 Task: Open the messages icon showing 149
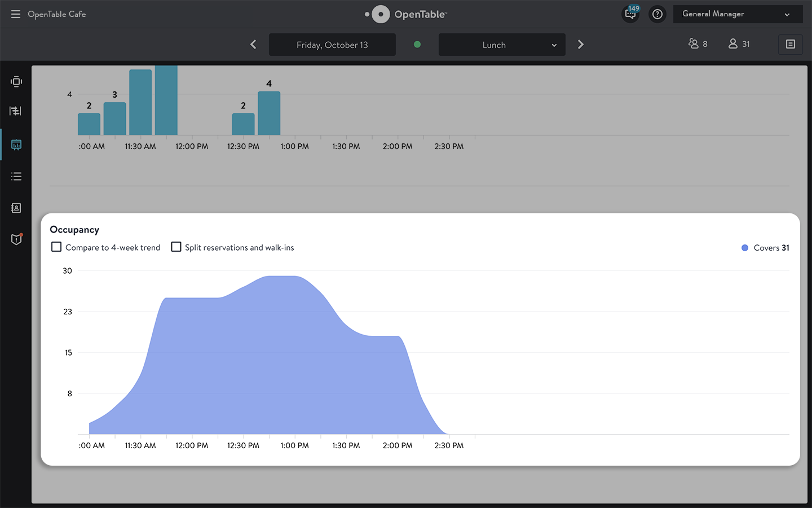coord(631,14)
